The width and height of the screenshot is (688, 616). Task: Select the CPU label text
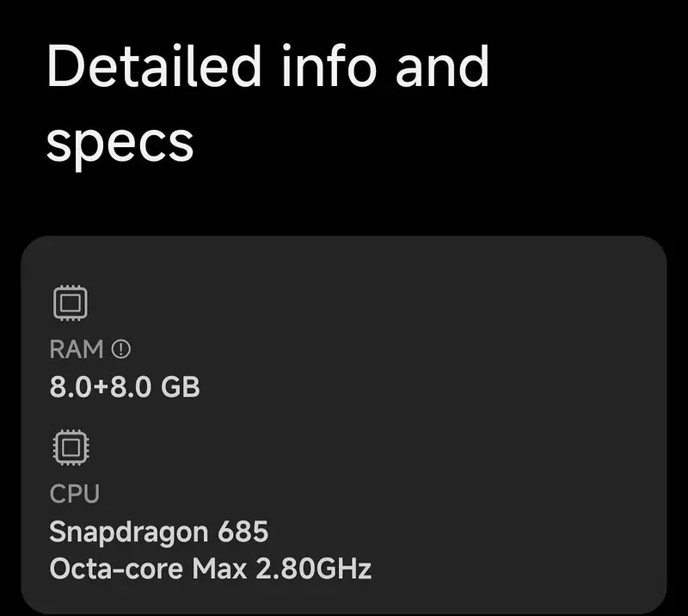(74, 494)
